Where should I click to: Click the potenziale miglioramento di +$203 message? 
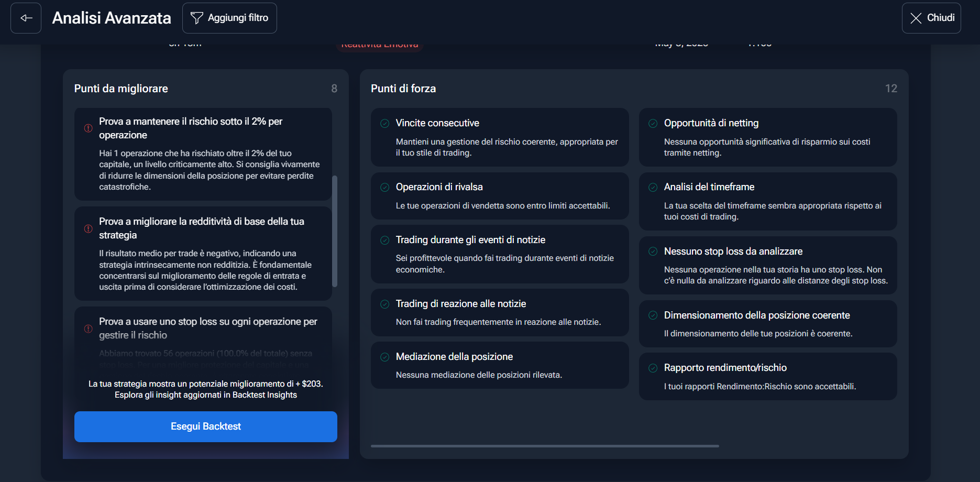pyautogui.click(x=206, y=389)
